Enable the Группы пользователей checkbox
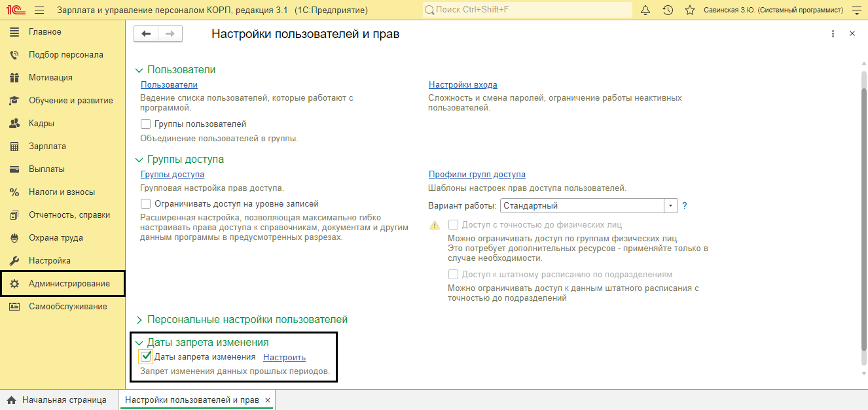This screenshot has height=410, width=868. pyautogui.click(x=145, y=124)
